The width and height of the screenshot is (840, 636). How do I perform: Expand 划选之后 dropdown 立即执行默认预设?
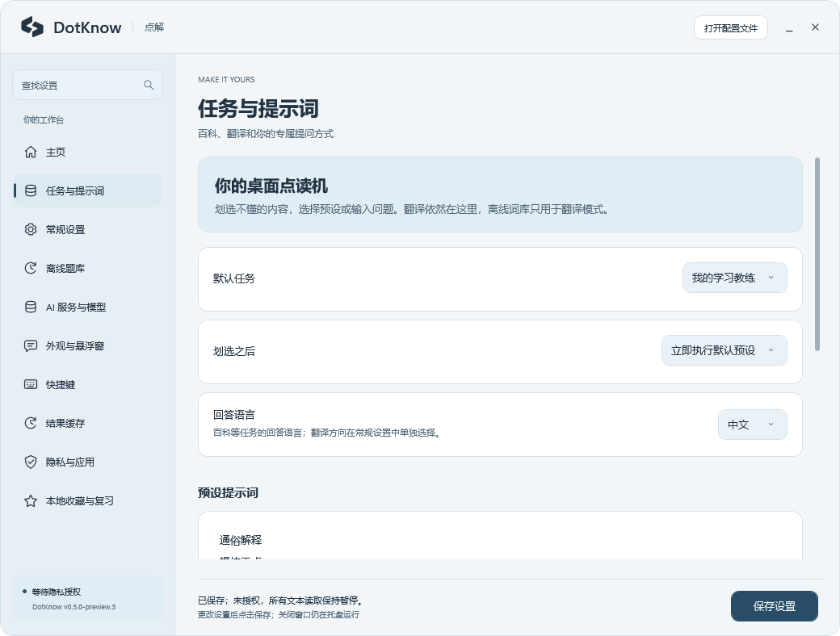(x=724, y=350)
